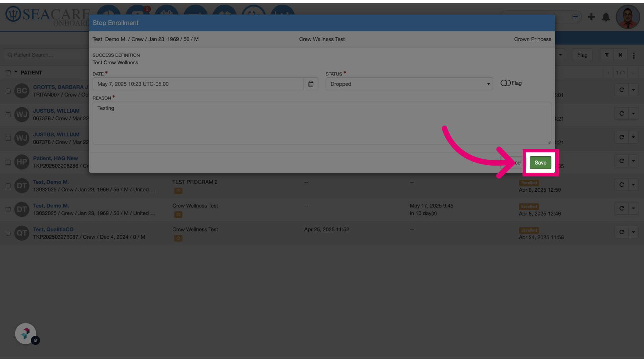This screenshot has height=362, width=644.
Task: Click refresh icon on CROTTS, BARBARA row
Action: (622, 90)
